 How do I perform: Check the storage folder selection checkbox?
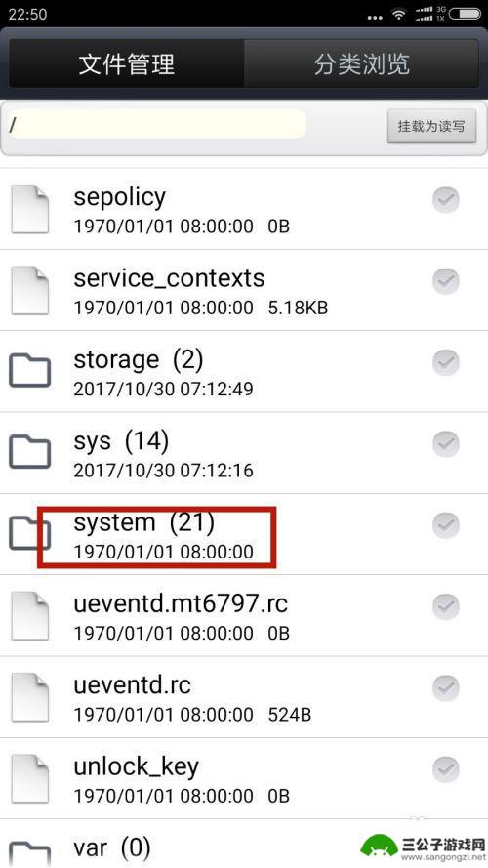click(446, 362)
